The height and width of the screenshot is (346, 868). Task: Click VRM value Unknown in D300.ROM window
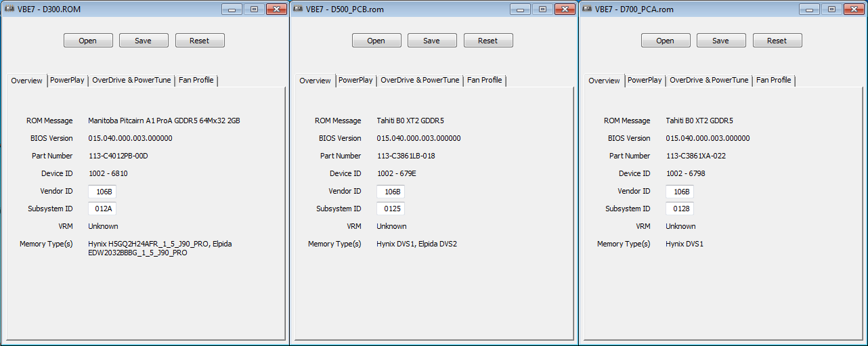(x=103, y=227)
